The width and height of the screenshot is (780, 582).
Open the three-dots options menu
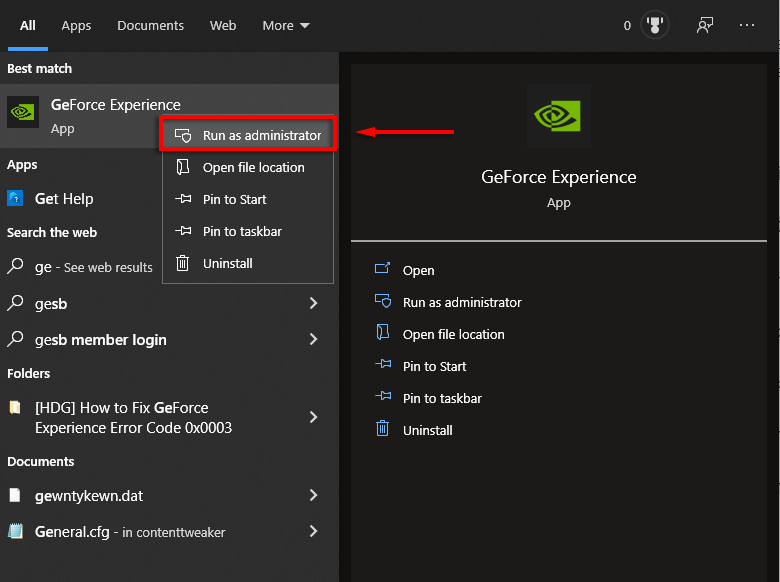(x=747, y=26)
